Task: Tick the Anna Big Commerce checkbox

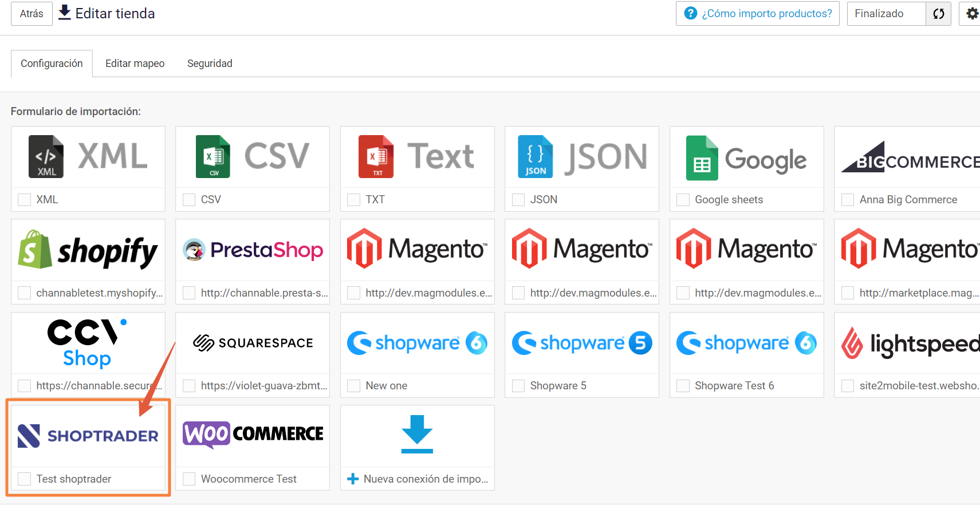Action: pyautogui.click(x=848, y=200)
